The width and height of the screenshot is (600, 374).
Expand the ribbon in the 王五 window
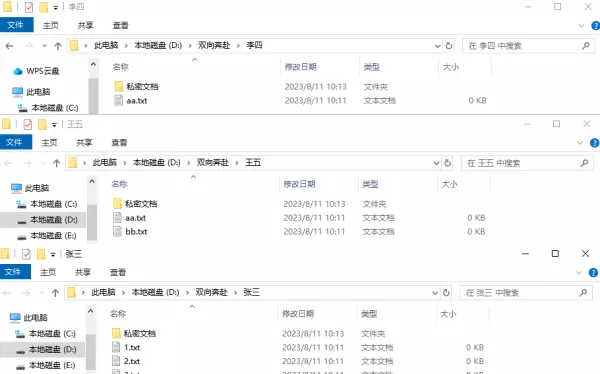[580, 143]
